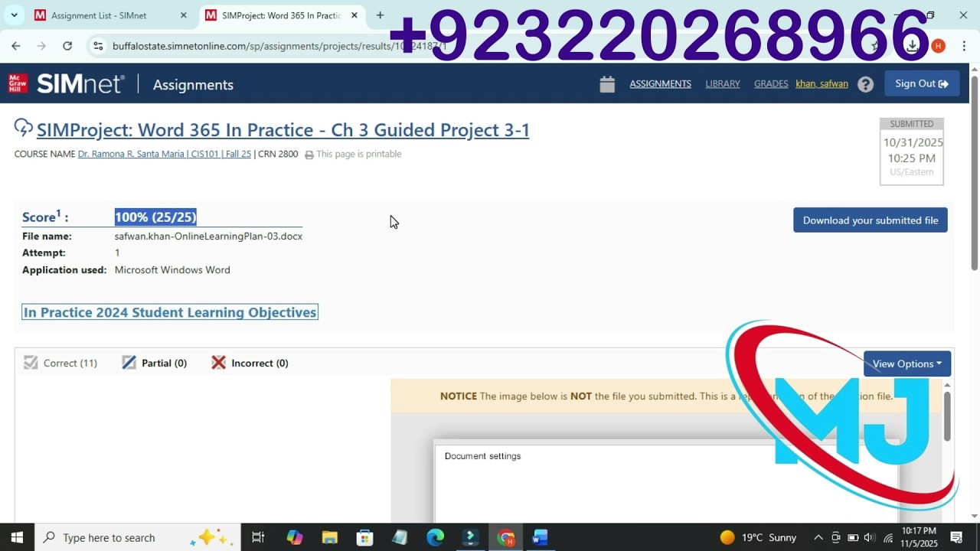Launch Copilot from the taskbar

[295, 537]
